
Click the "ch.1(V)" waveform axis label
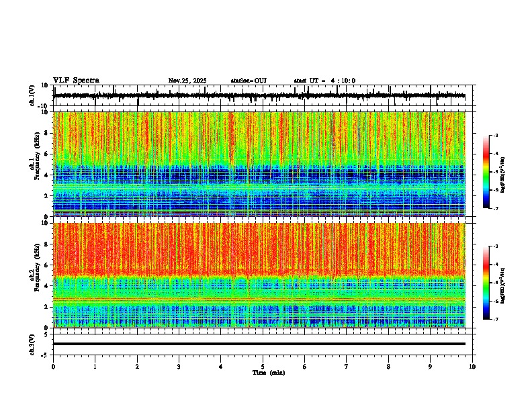(32, 95)
